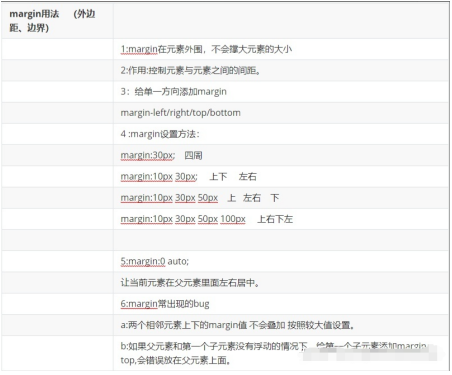Click the header cell 'margin用法 (外边距、边界)'

click(57, 21)
